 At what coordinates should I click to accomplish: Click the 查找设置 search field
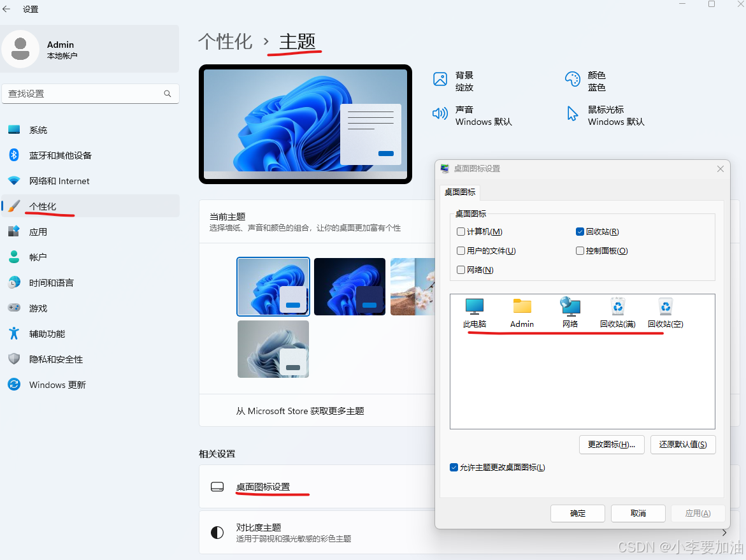point(90,94)
